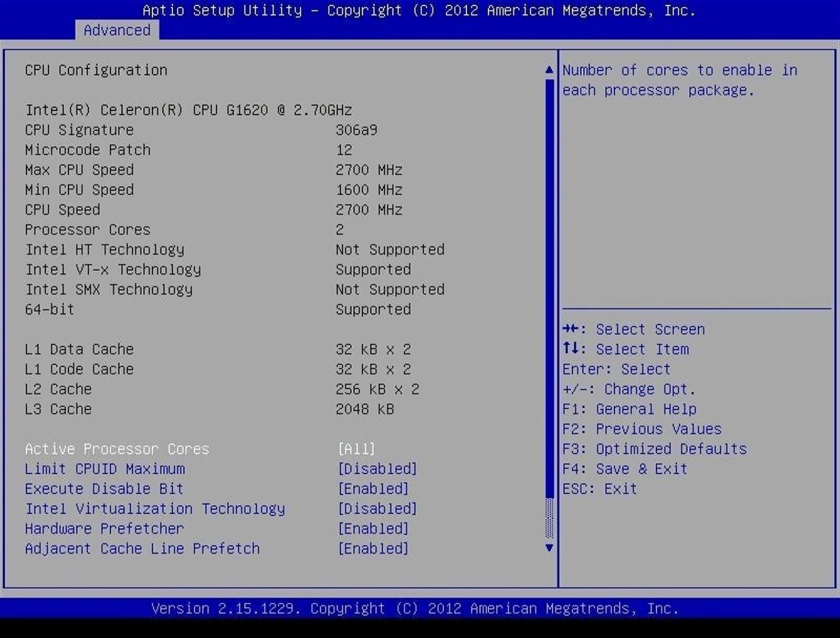The image size is (840, 638).
Task: Click the ESC: Exit hint
Action: (600, 489)
